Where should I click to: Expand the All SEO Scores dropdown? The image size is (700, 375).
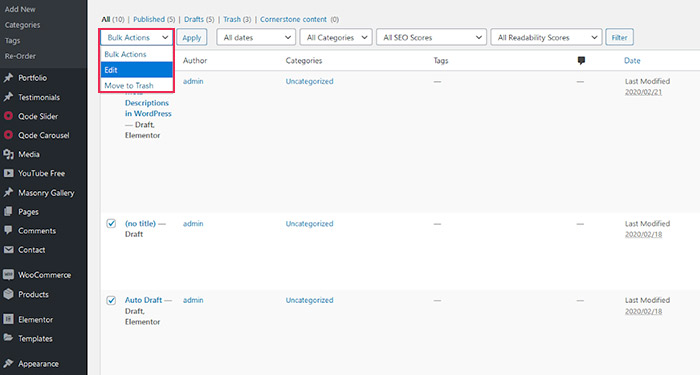(431, 38)
